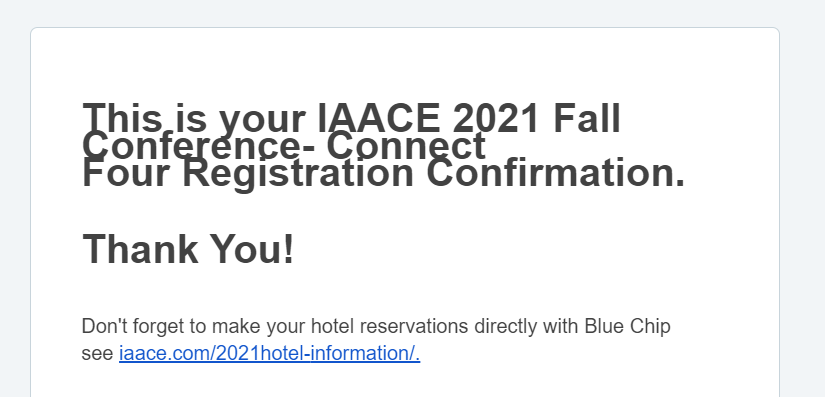Click the word "Connect" in the heading
This screenshot has height=397, width=830.
pyautogui.click(x=405, y=146)
